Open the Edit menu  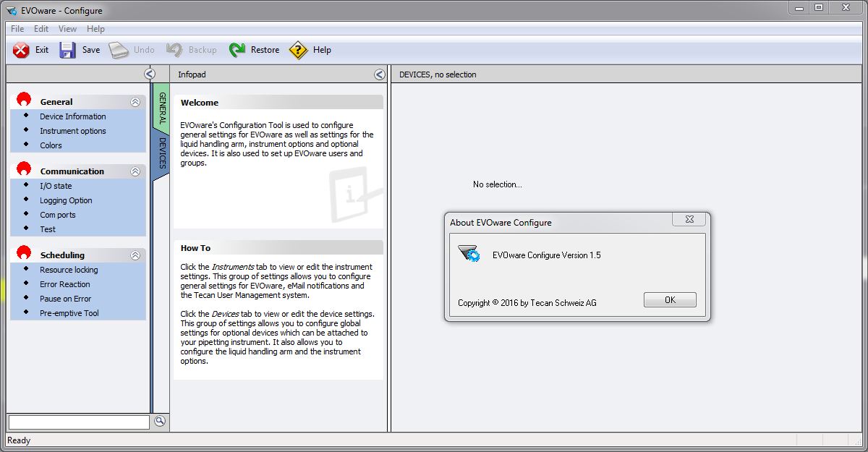click(41, 29)
